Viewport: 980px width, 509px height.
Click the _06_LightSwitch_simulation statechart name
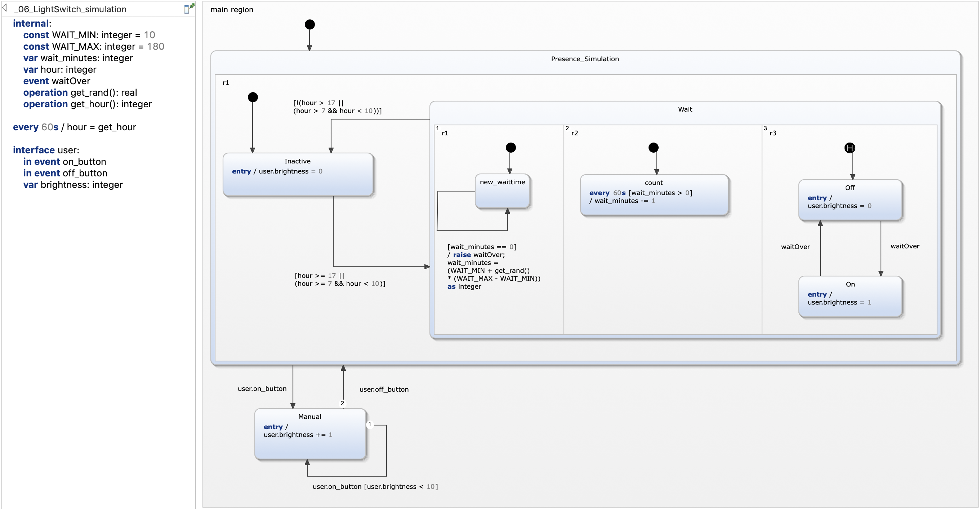[x=71, y=9]
